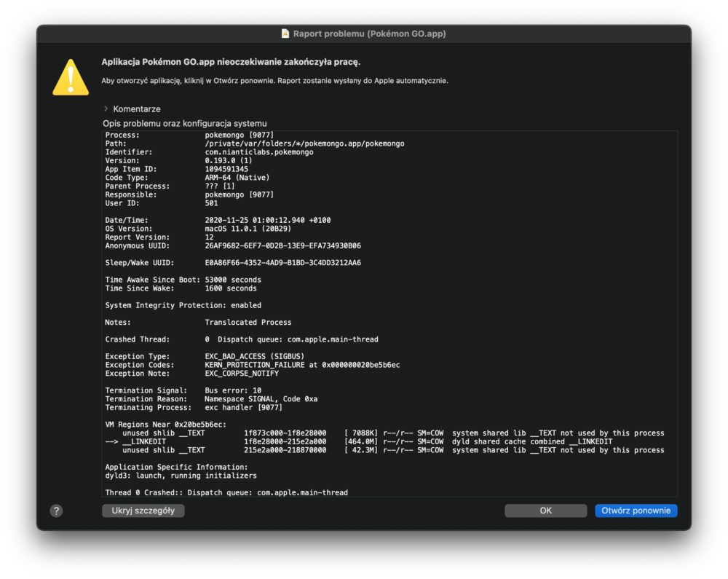The image size is (728, 579).
Task: Click the terminating process 'exc handler [9077]'
Action: tap(243, 407)
